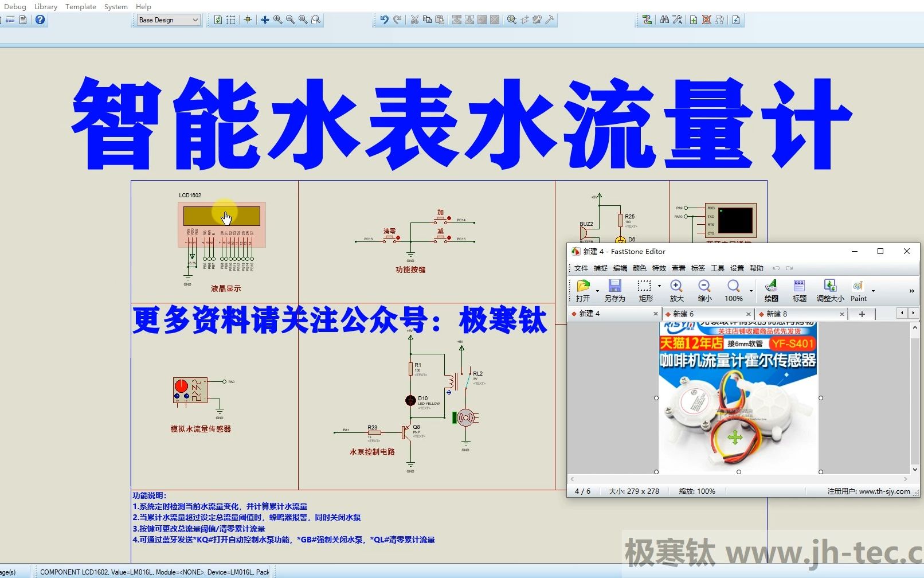This screenshot has height=578, width=924.
Task: Click 缩小 zoom out in FastStone
Action: tap(704, 291)
